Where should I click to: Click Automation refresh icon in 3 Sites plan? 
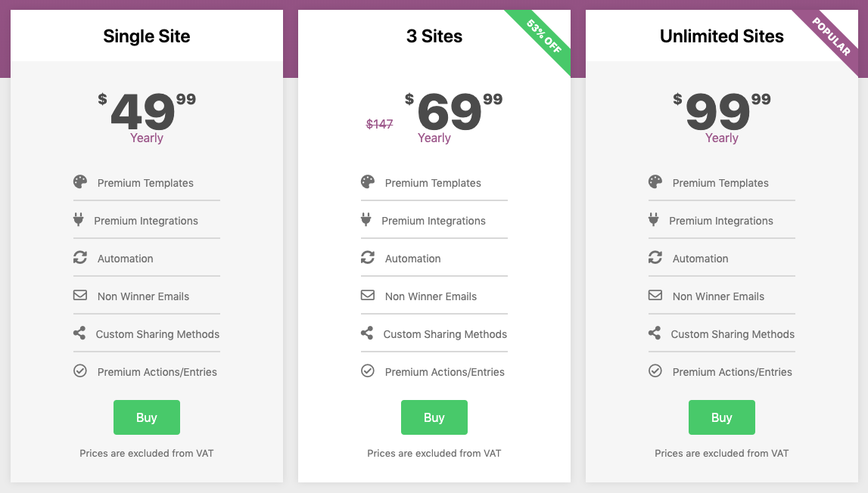click(x=368, y=258)
